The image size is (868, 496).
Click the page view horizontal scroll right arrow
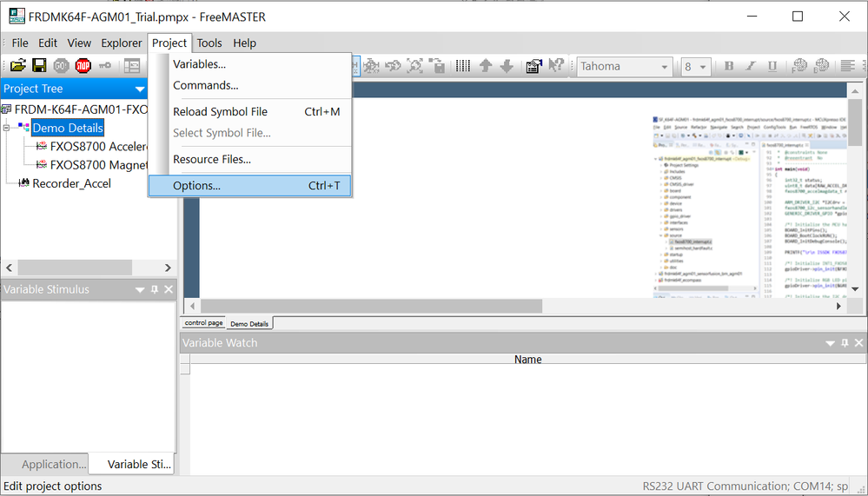[x=839, y=306]
